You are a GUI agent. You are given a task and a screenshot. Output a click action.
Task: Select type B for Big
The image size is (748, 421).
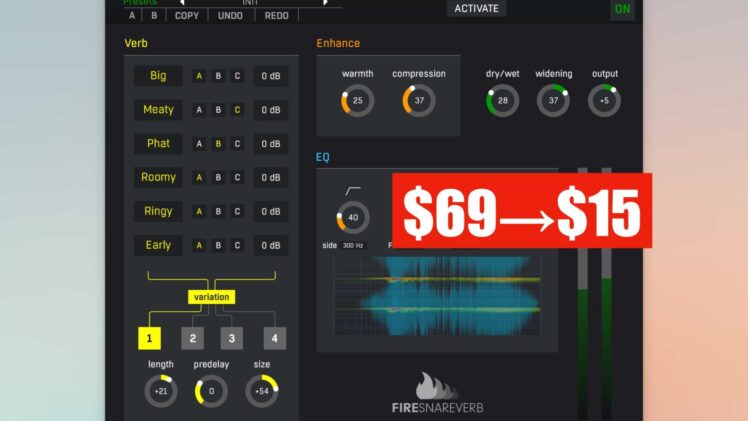[x=218, y=76]
